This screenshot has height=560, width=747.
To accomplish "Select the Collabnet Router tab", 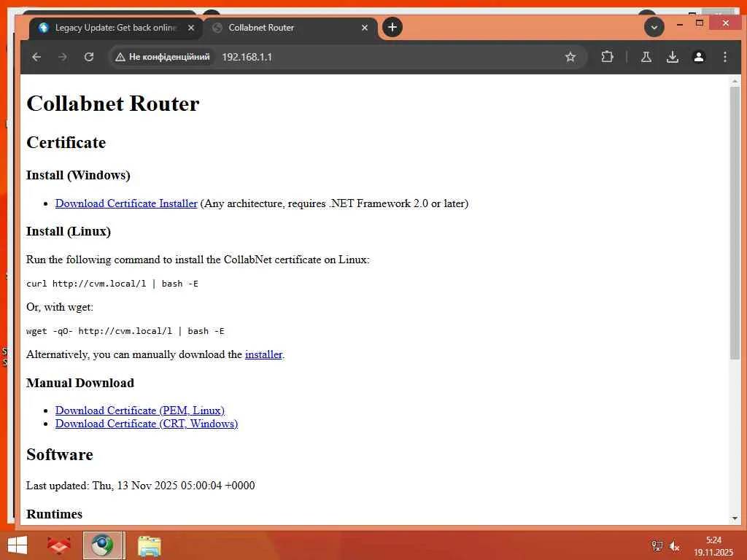I will 290,28.
